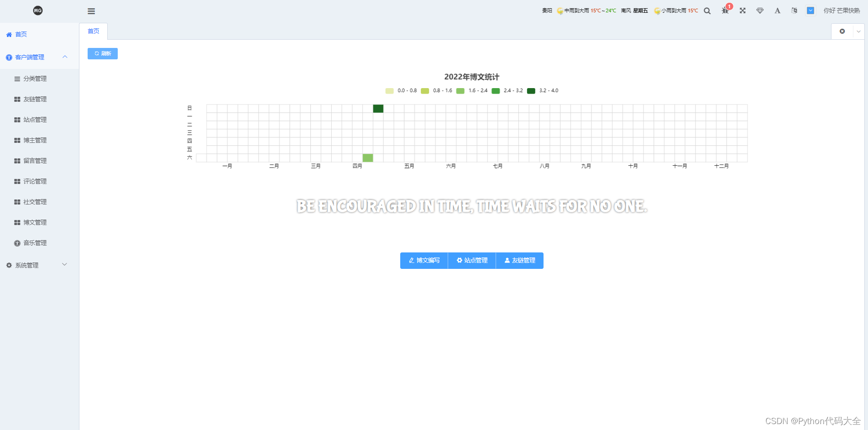Click the 十二月 axis label
The height and width of the screenshot is (430, 868).
722,166
